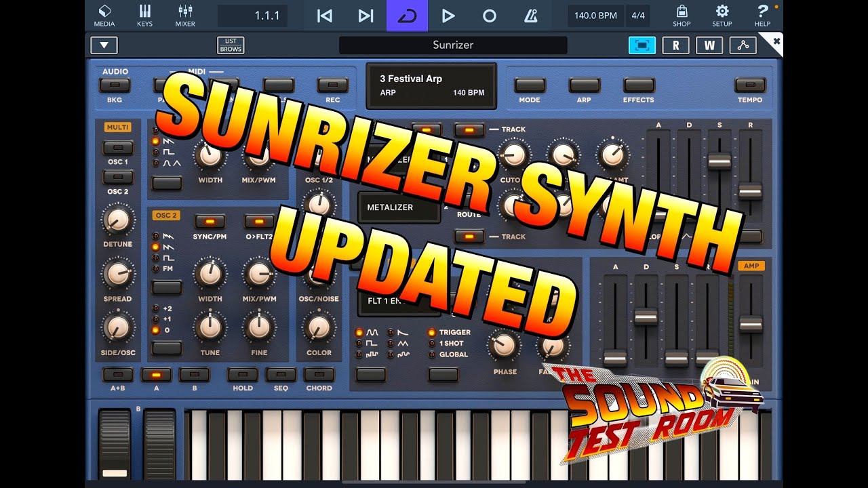Toggle the fullscreen plugin view icon

642,45
